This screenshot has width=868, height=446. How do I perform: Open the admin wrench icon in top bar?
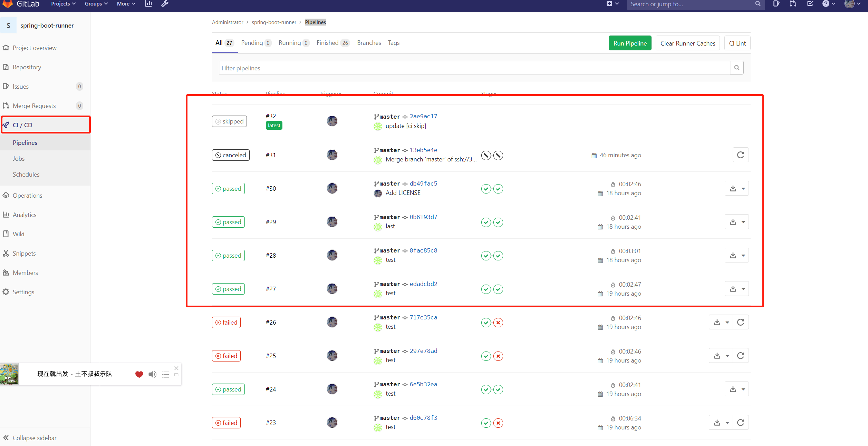165,4
